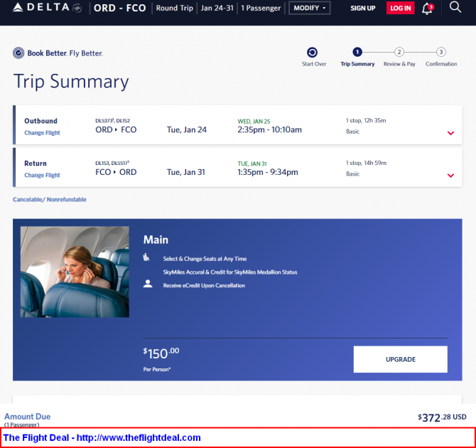Click the Main cabin photo thumbnail
This screenshot has height=448, width=476.
click(x=75, y=272)
